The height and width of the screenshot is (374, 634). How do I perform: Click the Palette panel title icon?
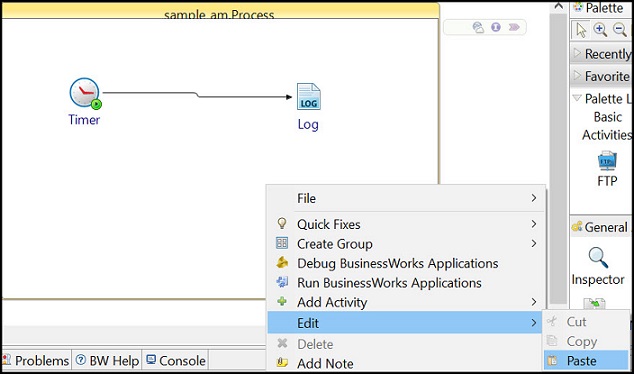[x=578, y=7]
